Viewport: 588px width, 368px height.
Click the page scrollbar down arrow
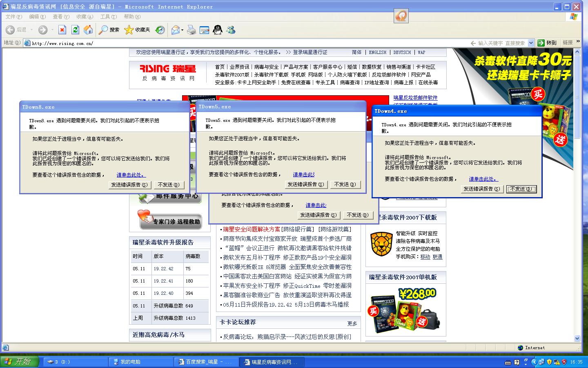577,338
